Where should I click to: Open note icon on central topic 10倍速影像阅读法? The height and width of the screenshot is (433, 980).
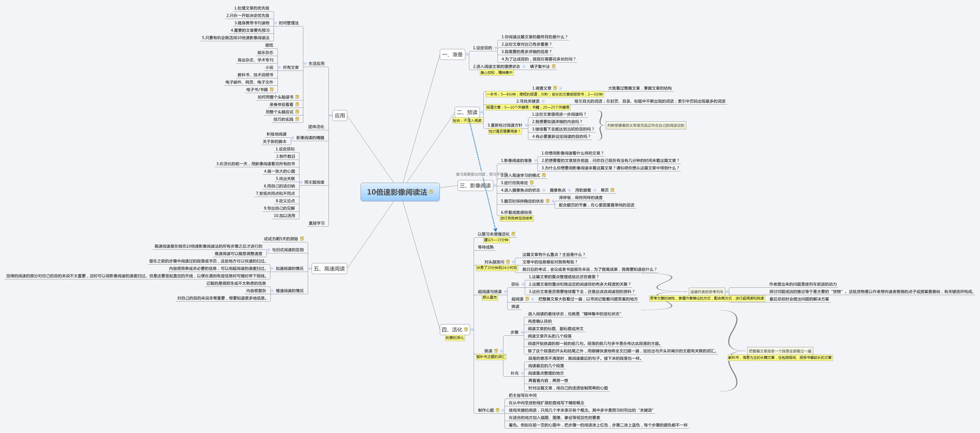tap(431, 192)
